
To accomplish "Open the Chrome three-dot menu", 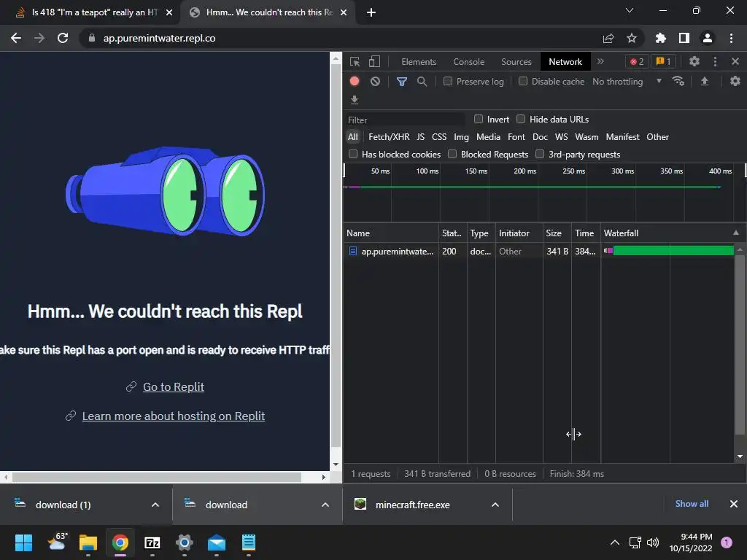I will [731, 38].
